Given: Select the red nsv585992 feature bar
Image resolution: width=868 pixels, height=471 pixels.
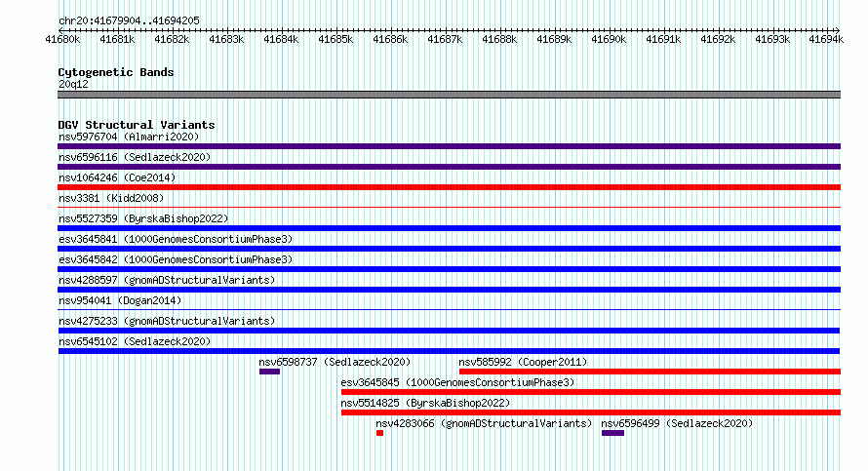Looking at the screenshot, I should pos(650,372).
